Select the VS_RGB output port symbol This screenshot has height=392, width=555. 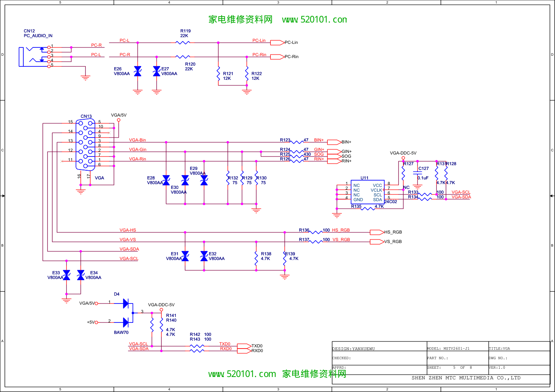(x=377, y=241)
